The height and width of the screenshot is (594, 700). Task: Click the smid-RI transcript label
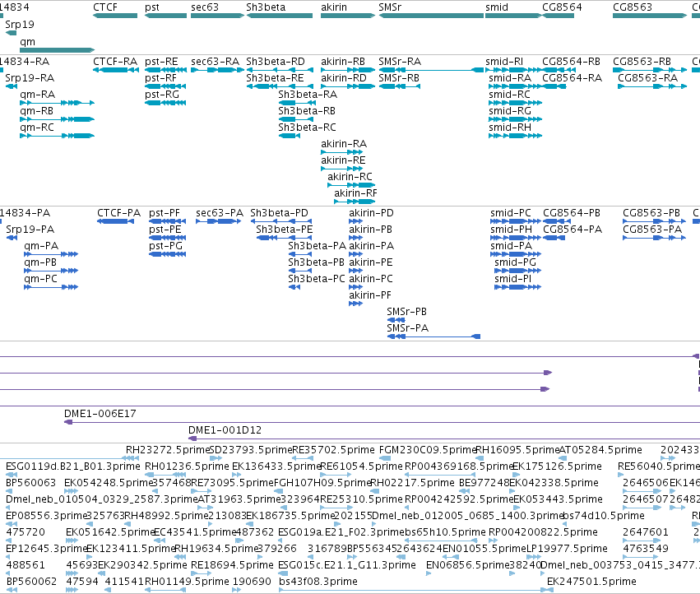pos(504,61)
